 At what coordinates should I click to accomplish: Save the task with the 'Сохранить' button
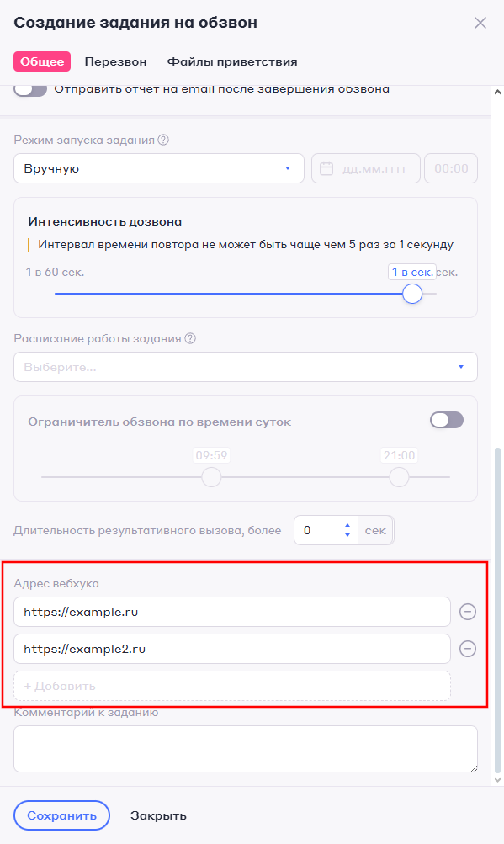tap(61, 815)
